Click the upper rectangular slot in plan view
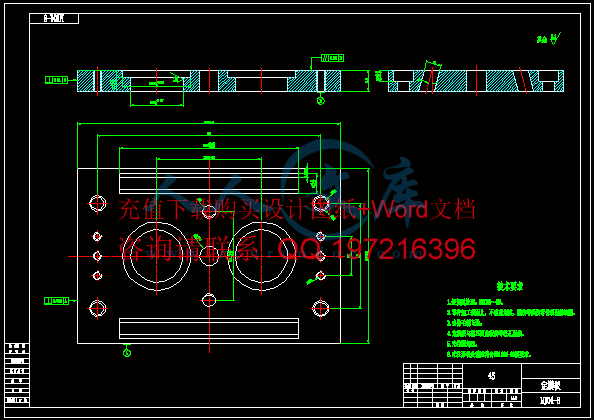594x420 pixels. tap(209, 183)
